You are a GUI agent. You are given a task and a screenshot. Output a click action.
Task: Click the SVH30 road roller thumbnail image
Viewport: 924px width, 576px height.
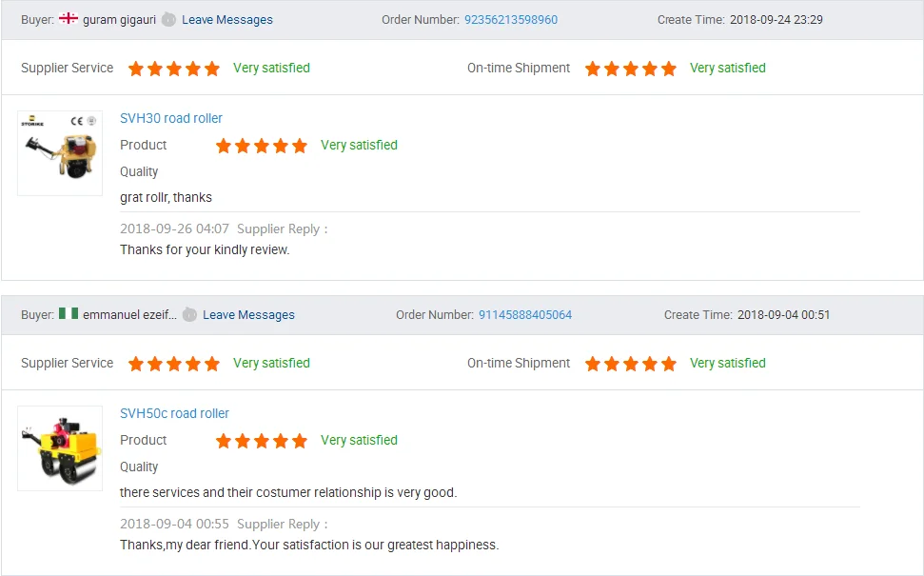(x=60, y=153)
